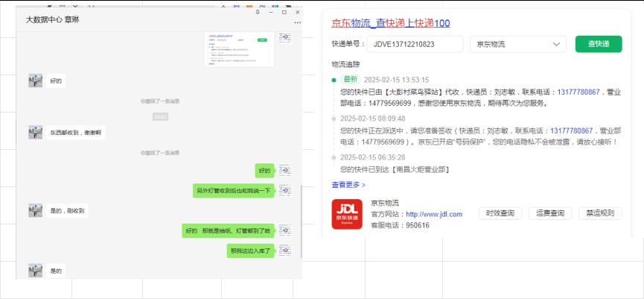
Task: Click the message 好的 那就是抽纸、灯管都到了哈
Action: click(228, 231)
